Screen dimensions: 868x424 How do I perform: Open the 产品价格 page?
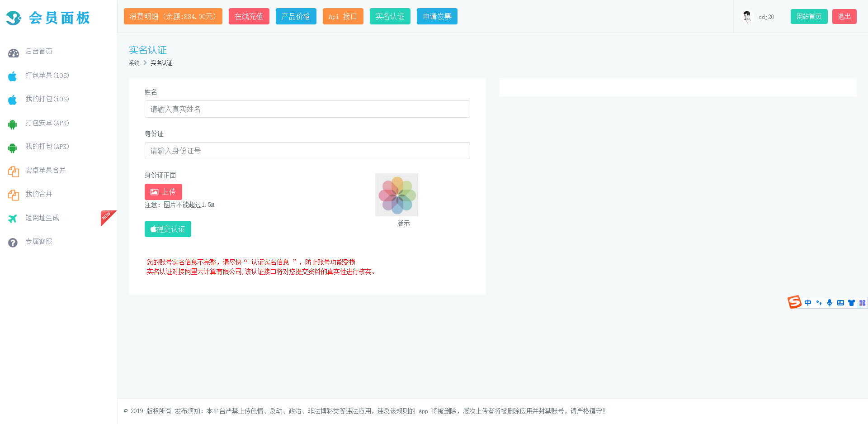(x=296, y=16)
